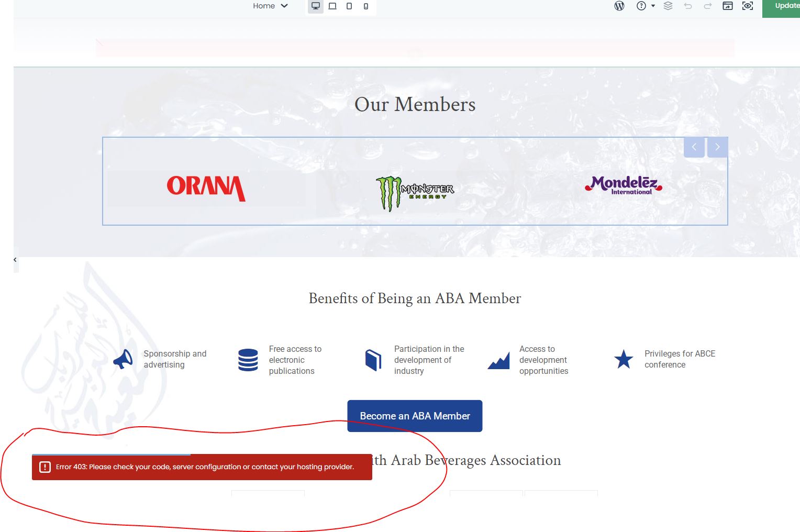
Task: Switch to desktop preview mode
Action: tap(316, 6)
